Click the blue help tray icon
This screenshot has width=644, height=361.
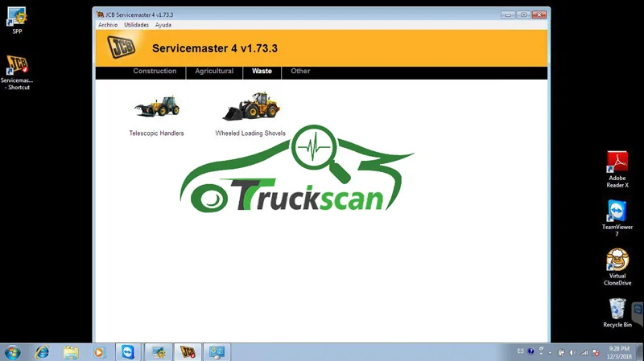[530, 351]
